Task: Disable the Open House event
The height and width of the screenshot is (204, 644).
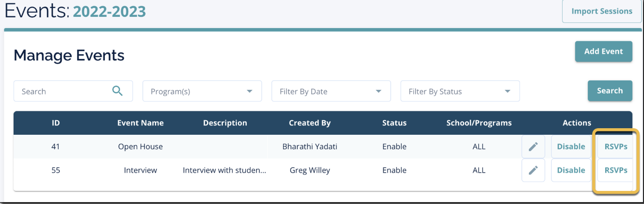Action: [571, 146]
